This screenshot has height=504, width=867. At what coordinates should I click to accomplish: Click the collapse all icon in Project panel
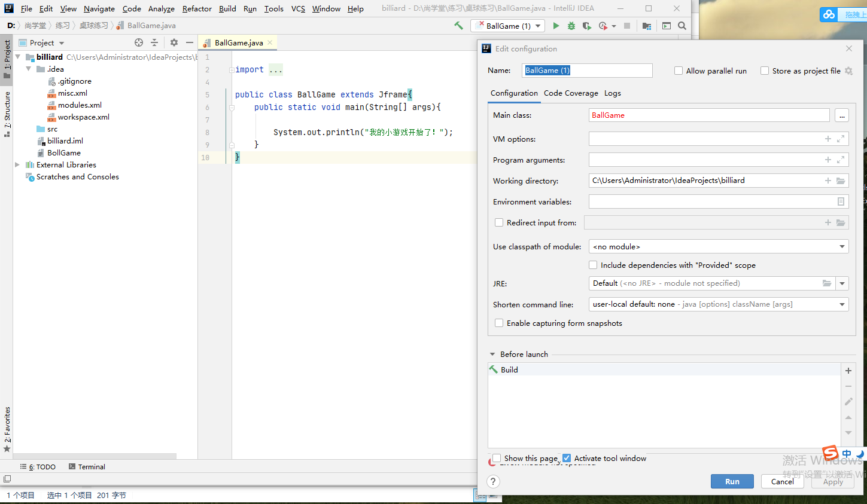[154, 42]
